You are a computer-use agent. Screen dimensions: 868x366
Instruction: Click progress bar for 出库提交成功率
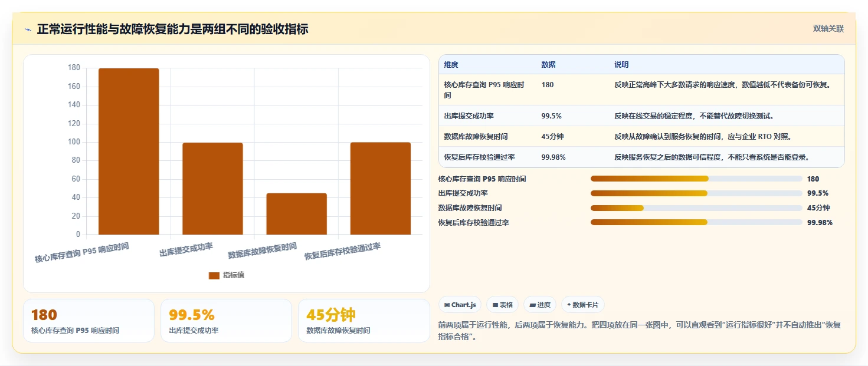point(696,193)
